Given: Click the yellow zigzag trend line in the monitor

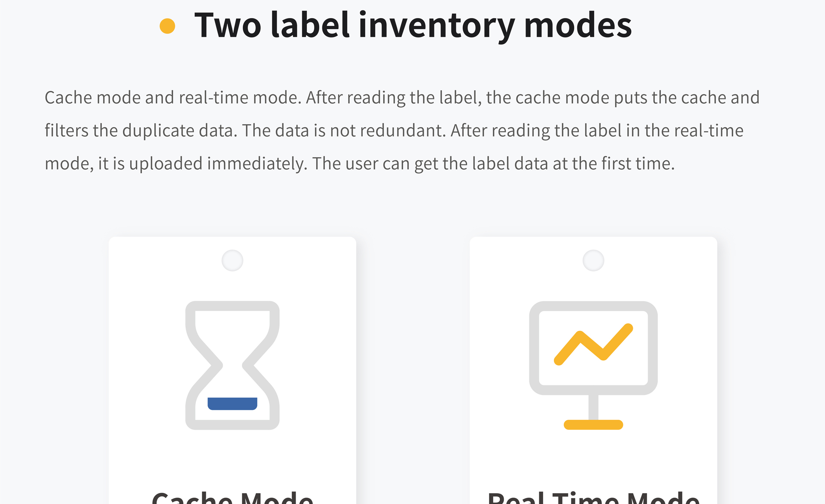Looking at the screenshot, I should coord(593,344).
